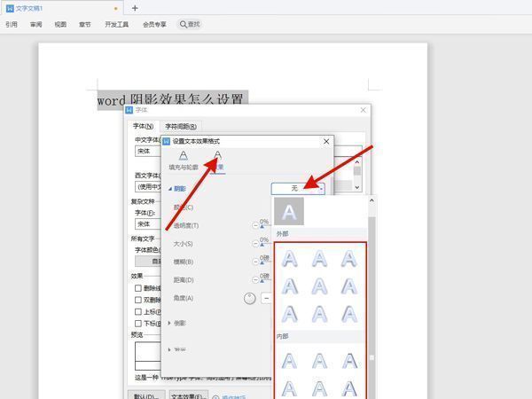Open the 章节 menu
532x399 pixels.
[85, 25]
